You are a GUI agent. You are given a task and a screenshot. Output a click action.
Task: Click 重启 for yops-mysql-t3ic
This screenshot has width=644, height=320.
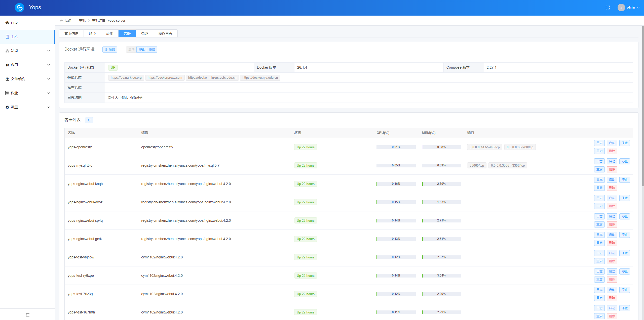(599, 169)
